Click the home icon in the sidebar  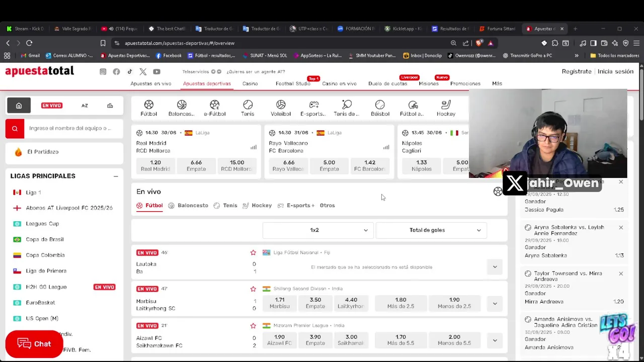click(19, 106)
